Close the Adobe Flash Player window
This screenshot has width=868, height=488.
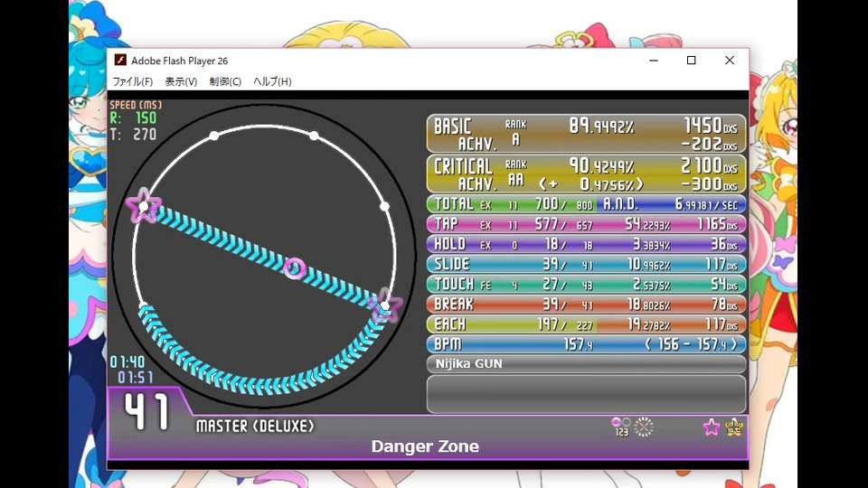730,61
